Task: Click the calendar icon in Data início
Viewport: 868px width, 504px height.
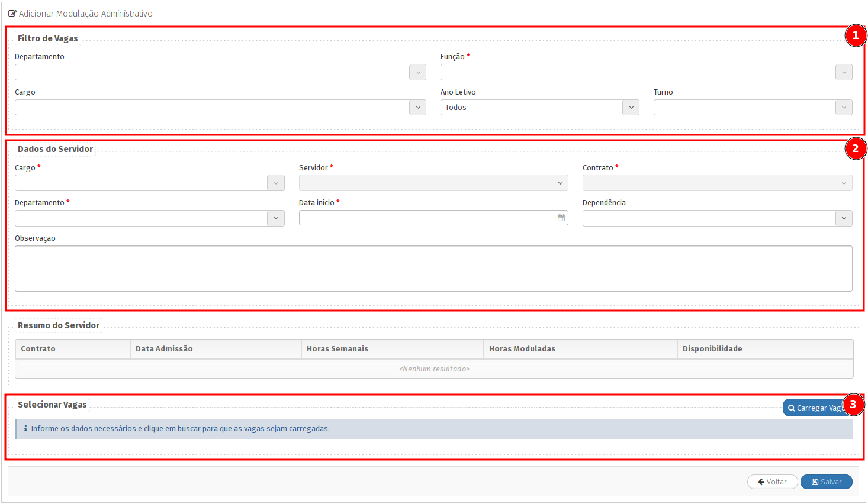Action: click(x=561, y=218)
